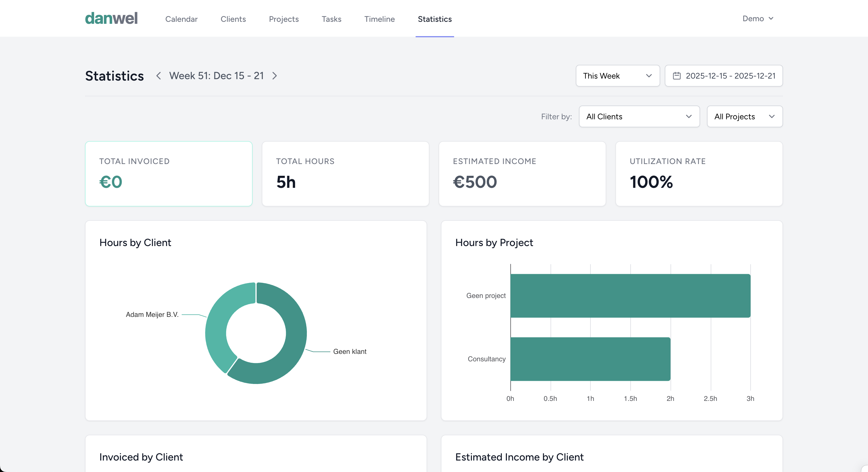Image resolution: width=868 pixels, height=472 pixels.
Task: Click the Total Hours card
Action: pos(345,174)
